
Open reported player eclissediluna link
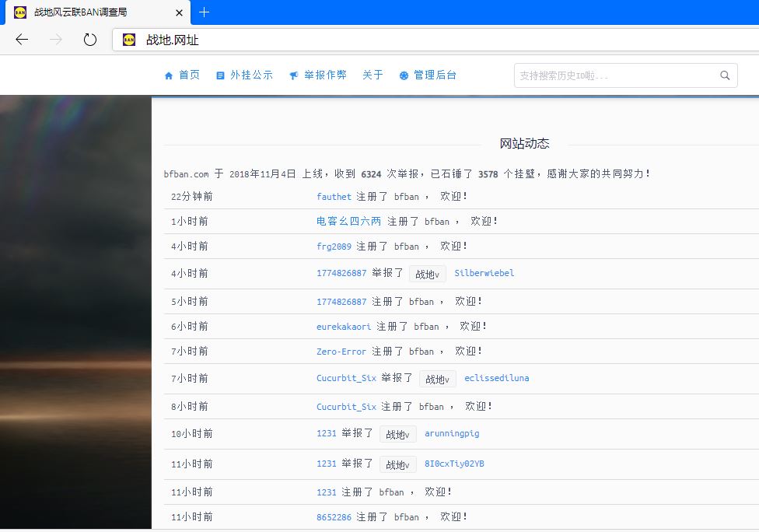pos(497,378)
